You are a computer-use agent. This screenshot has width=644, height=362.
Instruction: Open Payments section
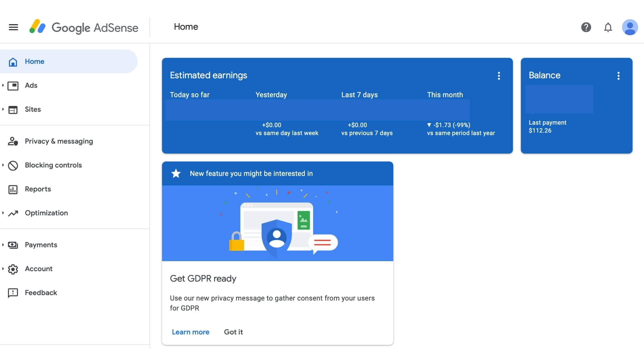point(41,244)
